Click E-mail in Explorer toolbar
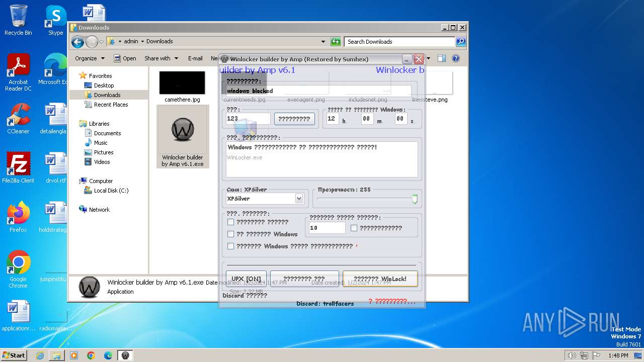644x362 pixels. [x=195, y=58]
